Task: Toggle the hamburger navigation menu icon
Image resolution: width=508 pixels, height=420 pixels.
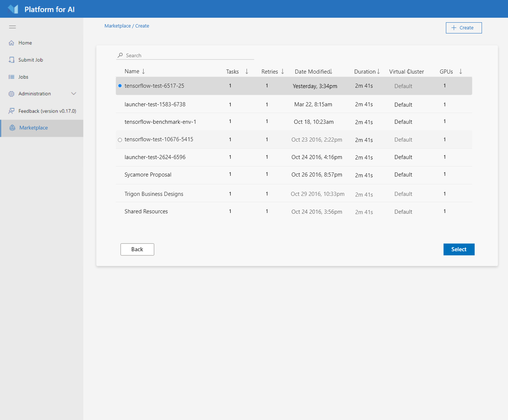Action: [12, 27]
